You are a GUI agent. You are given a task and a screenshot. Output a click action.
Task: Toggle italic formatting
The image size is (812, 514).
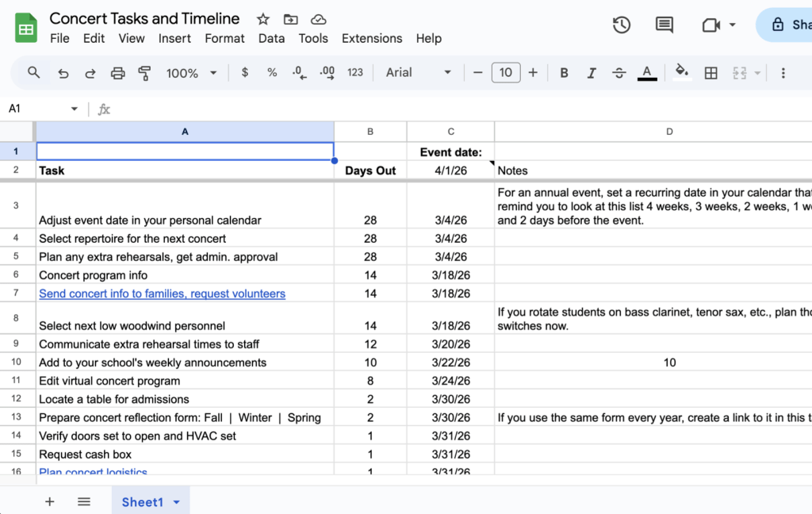(x=591, y=73)
